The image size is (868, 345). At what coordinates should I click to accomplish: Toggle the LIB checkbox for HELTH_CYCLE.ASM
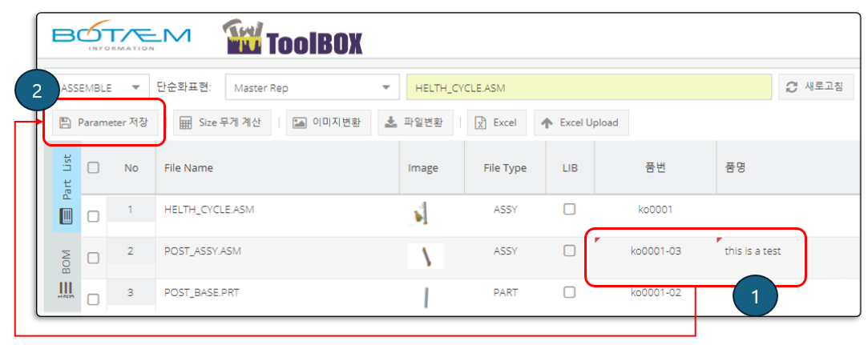(569, 209)
